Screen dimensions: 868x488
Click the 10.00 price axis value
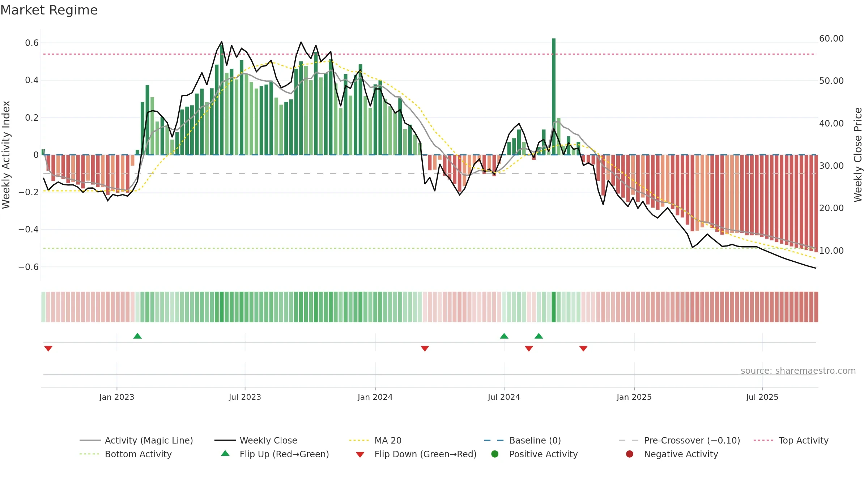[831, 251]
